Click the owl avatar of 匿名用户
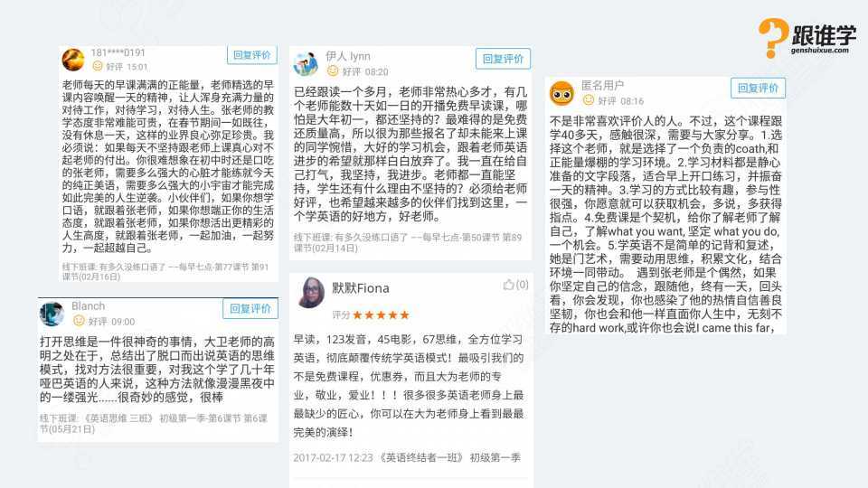Screen dimensions: 868x488 (561, 93)
